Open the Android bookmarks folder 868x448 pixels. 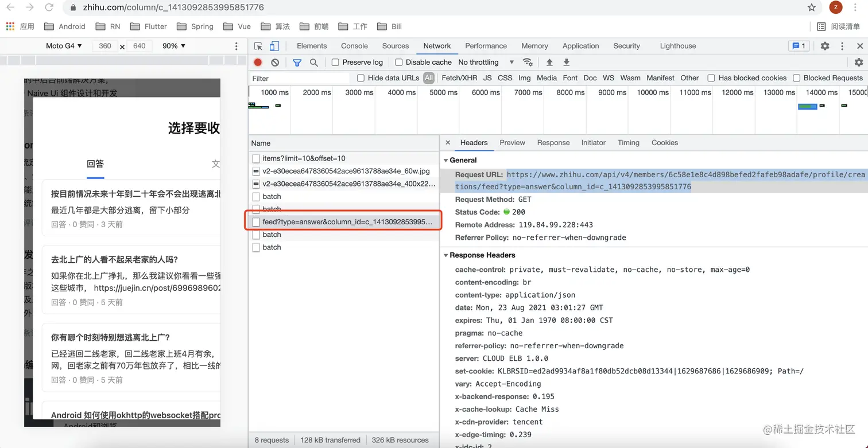[x=65, y=26]
